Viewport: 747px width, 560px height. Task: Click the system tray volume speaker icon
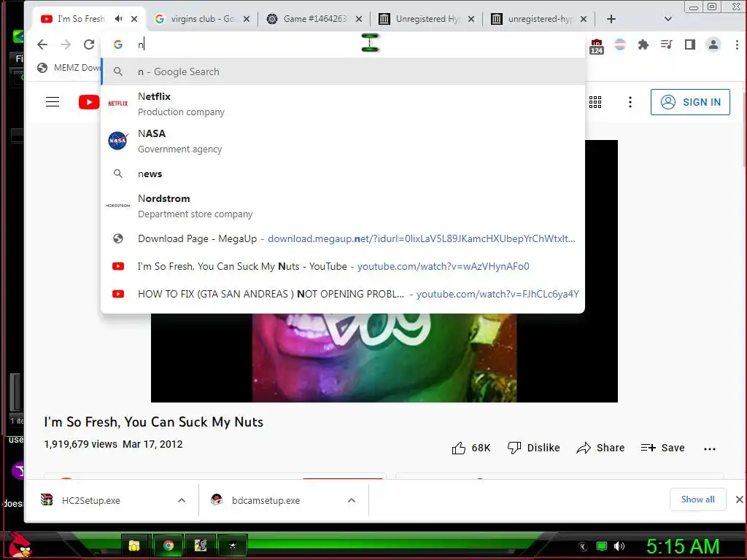tap(619, 546)
